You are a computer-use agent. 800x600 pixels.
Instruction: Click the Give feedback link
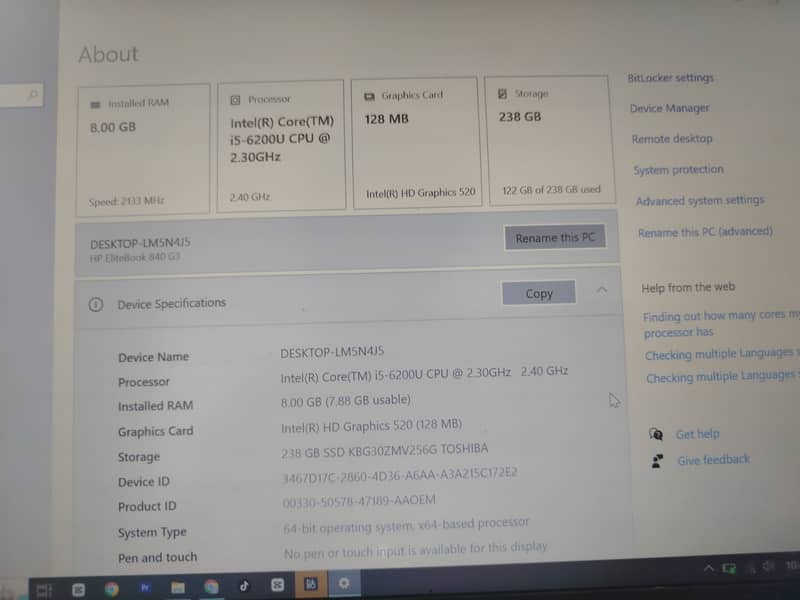click(713, 460)
